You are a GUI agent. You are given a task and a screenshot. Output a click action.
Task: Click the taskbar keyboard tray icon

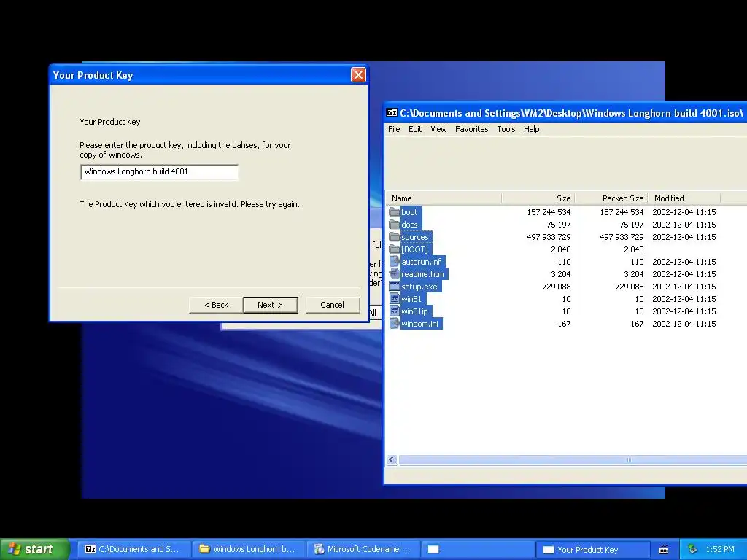click(664, 550)
